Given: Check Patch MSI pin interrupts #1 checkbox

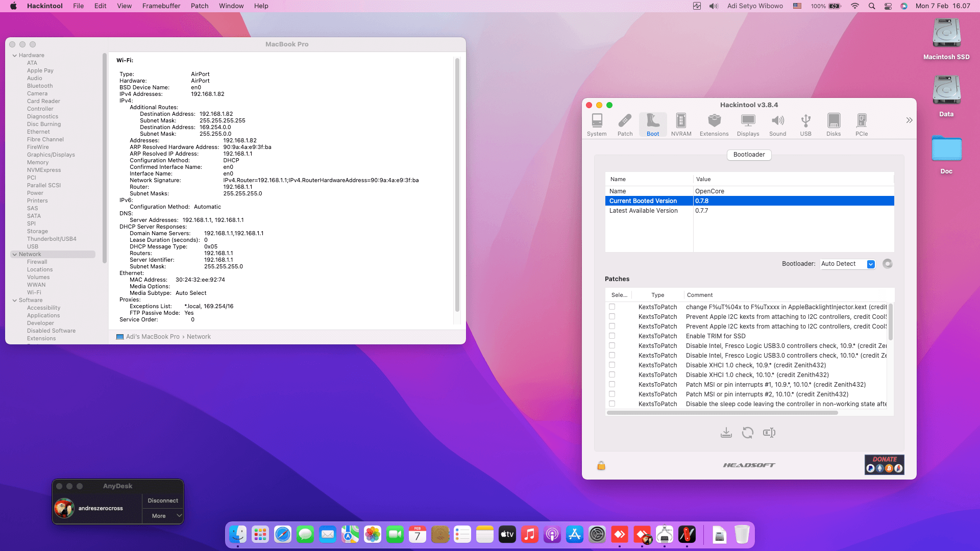Looking at the screenshot, I should pos(612,384).
